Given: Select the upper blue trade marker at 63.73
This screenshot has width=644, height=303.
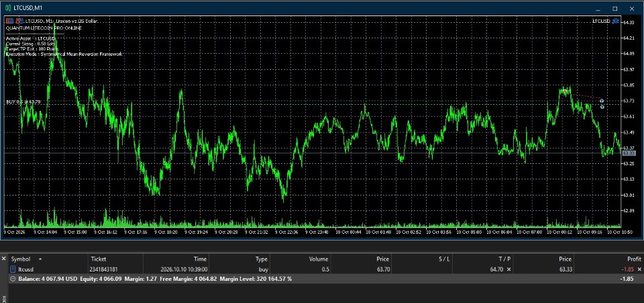Looking at the screenshot, I should pos(602,101).
